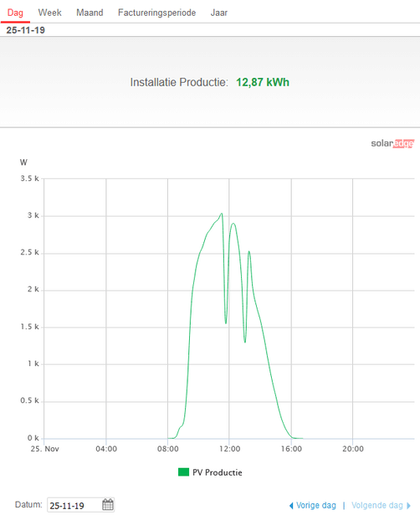Click the right arrow beside Volgende dag
420x515 pixels.
coord(408,506)
